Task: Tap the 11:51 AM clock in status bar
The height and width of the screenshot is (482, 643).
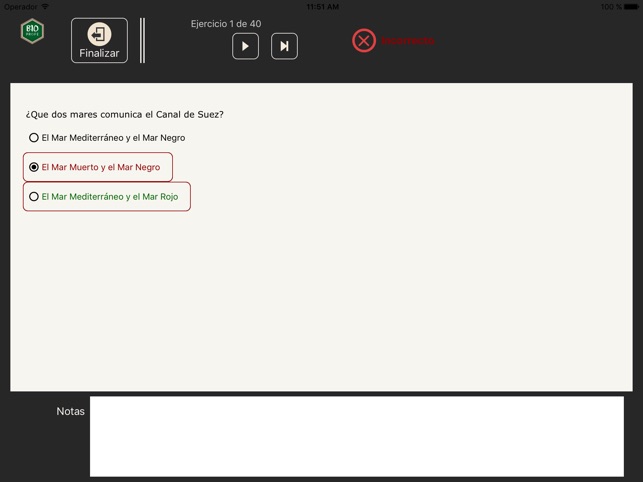Action: 323,7
